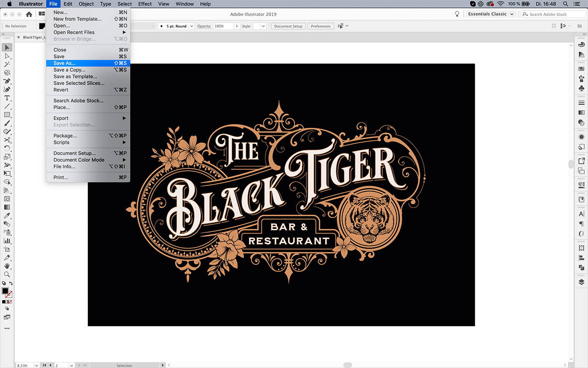This screenshot has width=588, height=368.
Task: Select the Selection (black arrow) tool
Action: point(7,47)
